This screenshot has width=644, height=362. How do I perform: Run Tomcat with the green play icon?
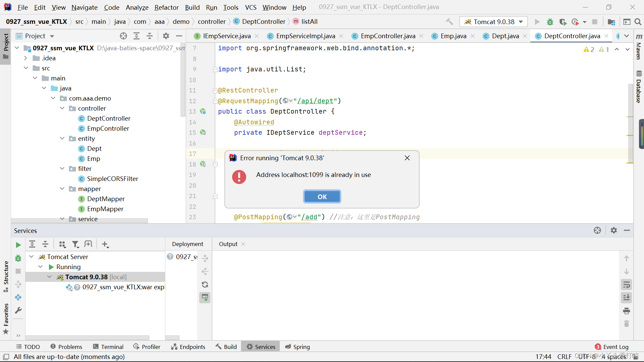click(537, 22)
